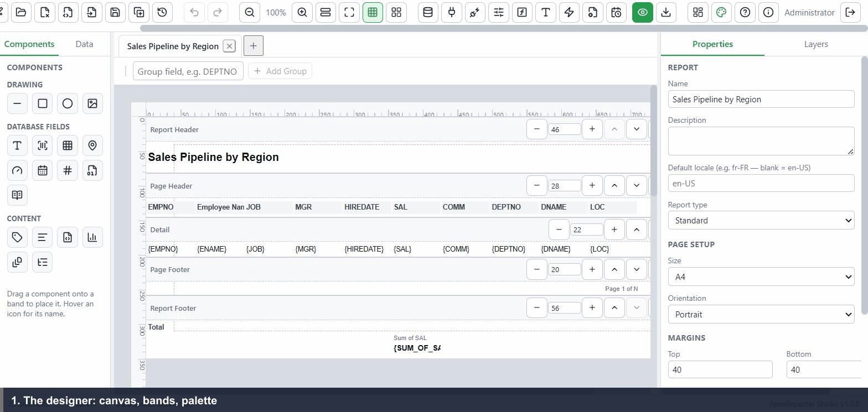Select the image component
The image size is (868, 412).
click(92, 103)
